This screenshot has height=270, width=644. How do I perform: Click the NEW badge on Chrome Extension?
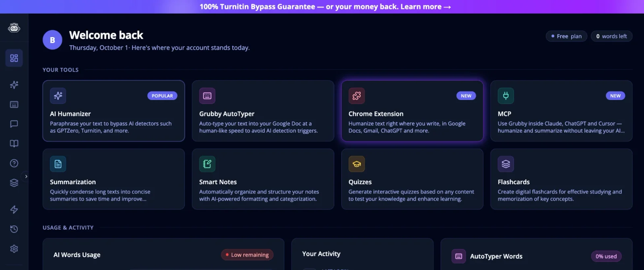click(x=466, y=96)
